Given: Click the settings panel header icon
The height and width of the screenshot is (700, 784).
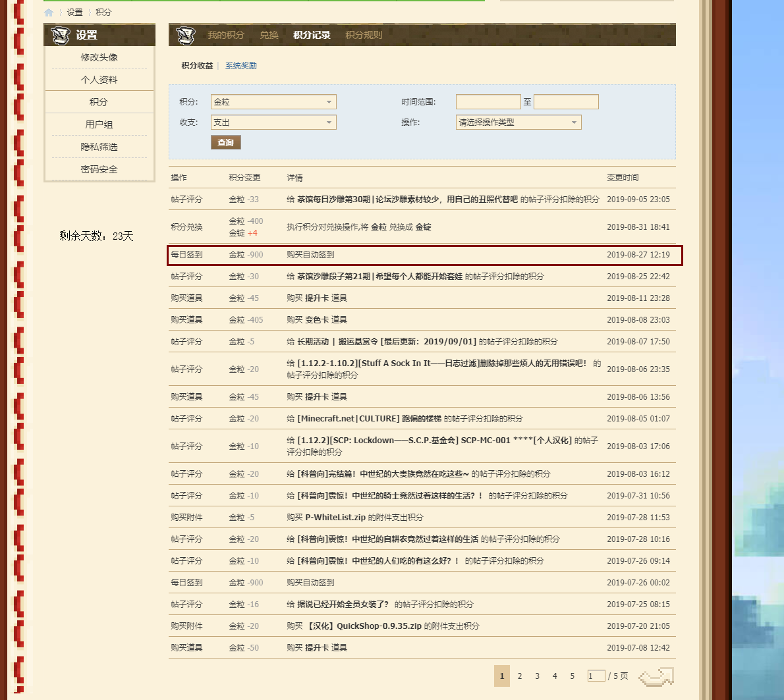Looking at the screenshot, I should pyautogui.click(x=61, y=36).
